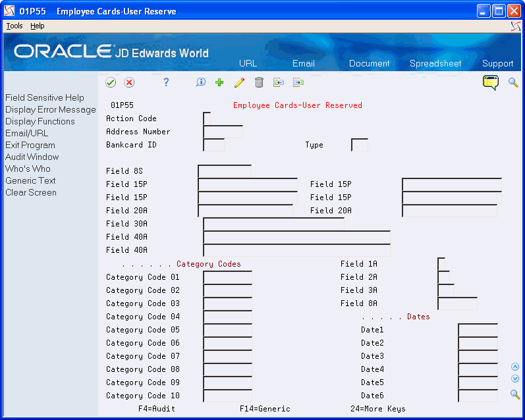This screenshot has height=420, width=525.
Task: Select the Document tab in banner
Action: (x=369, y=63)
